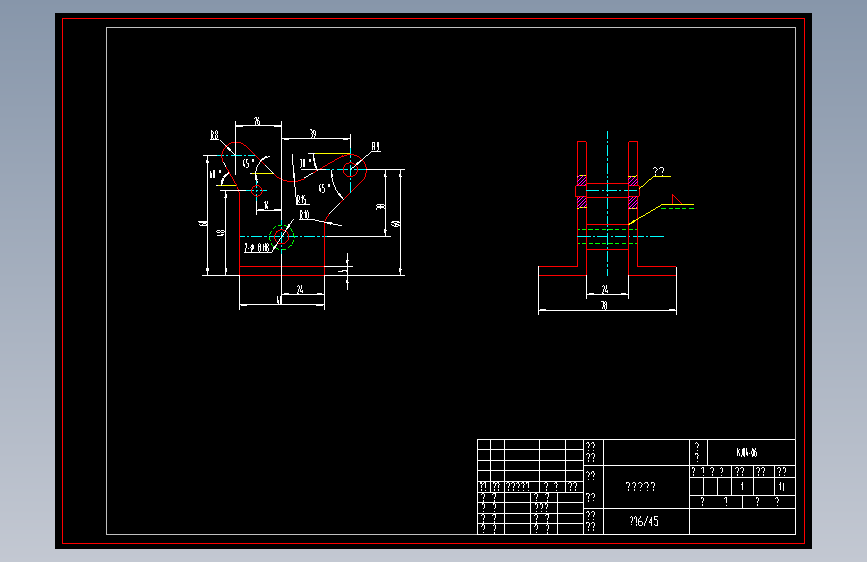The height and width of the screenshot is (562, 867).
Task: Select the green dashed circle around the hole
Action: tap(282, 237)
